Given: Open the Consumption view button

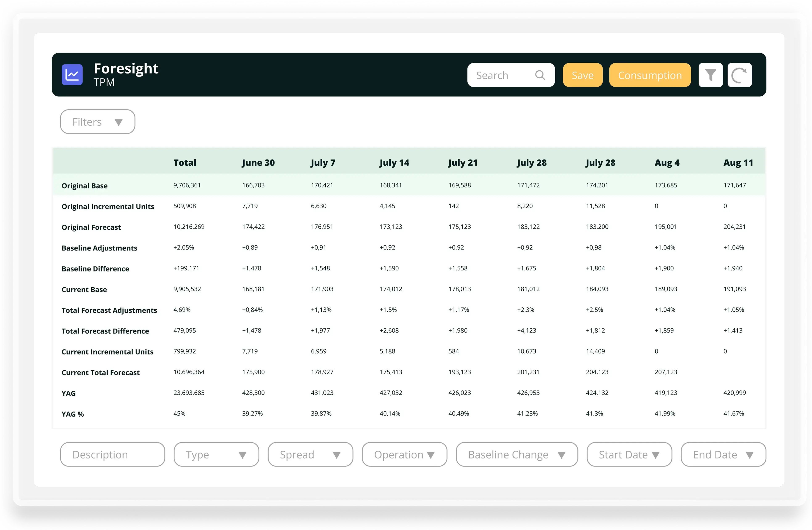Looking at the screenshot, I should pos(650,75).
